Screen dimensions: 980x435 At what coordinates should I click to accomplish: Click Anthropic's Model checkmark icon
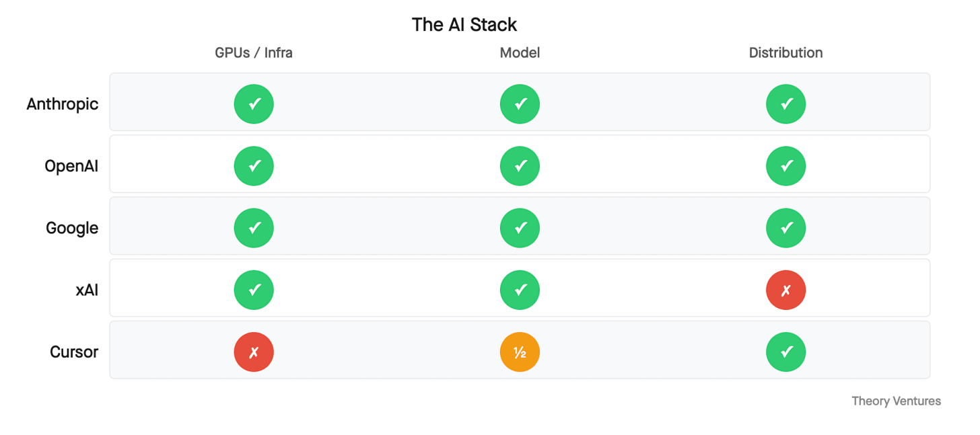tap(520, 104)
